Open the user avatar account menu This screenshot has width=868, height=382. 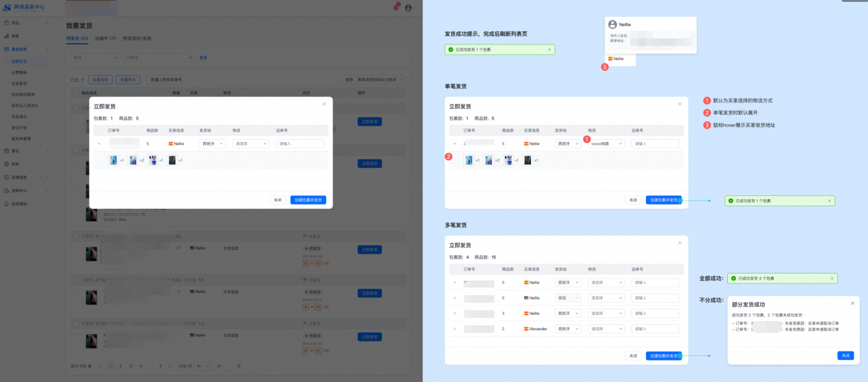409,8
